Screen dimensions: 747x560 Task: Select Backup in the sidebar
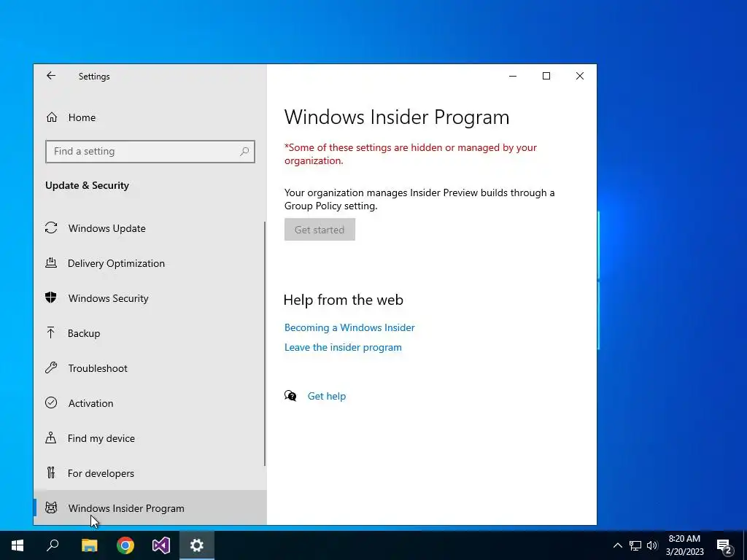point(150,333)
